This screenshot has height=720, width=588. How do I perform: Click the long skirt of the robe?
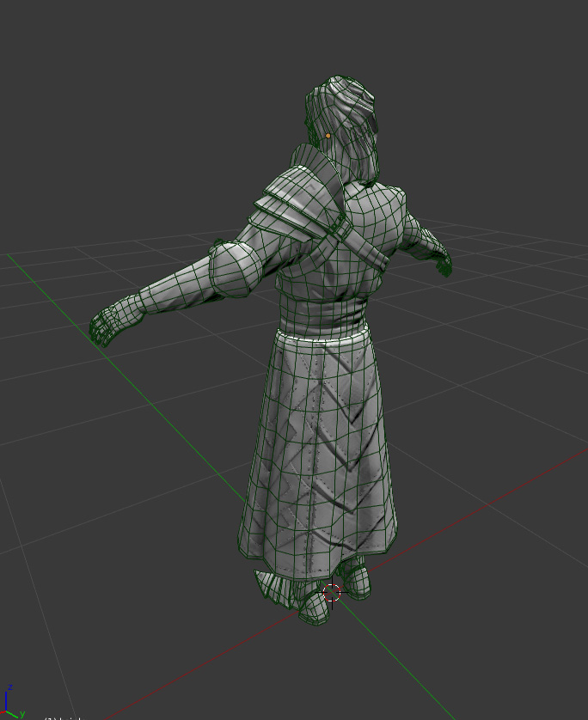click(x=317, y=452)
